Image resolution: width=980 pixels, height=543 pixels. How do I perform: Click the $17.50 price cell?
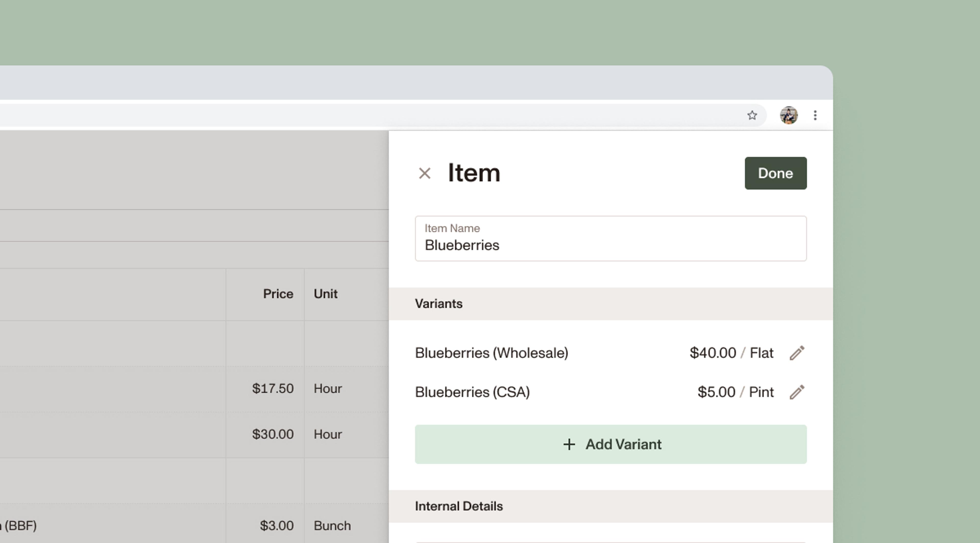272,389
